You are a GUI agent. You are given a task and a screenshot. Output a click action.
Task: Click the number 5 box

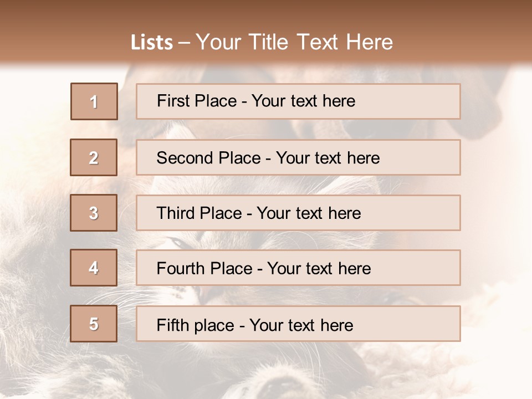pos(94,323)
